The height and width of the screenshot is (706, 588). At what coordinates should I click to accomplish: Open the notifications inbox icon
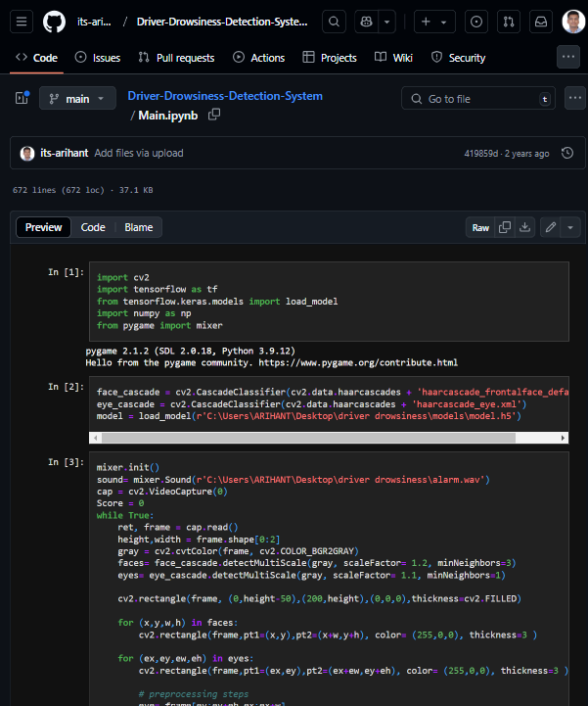pyautogui.click(x=539, y=22)
